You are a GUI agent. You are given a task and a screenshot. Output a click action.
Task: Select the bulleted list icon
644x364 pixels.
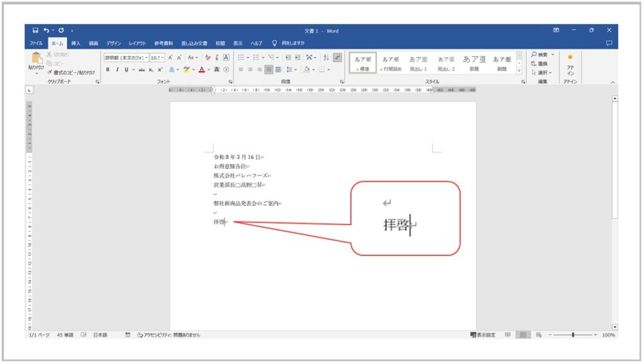point(241,58)
